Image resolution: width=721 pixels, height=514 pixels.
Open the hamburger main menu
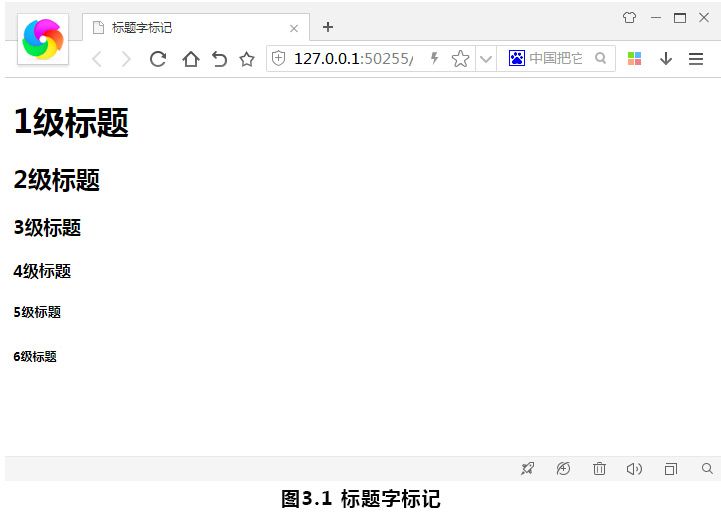pyautogui.click(x=696, y=59)
